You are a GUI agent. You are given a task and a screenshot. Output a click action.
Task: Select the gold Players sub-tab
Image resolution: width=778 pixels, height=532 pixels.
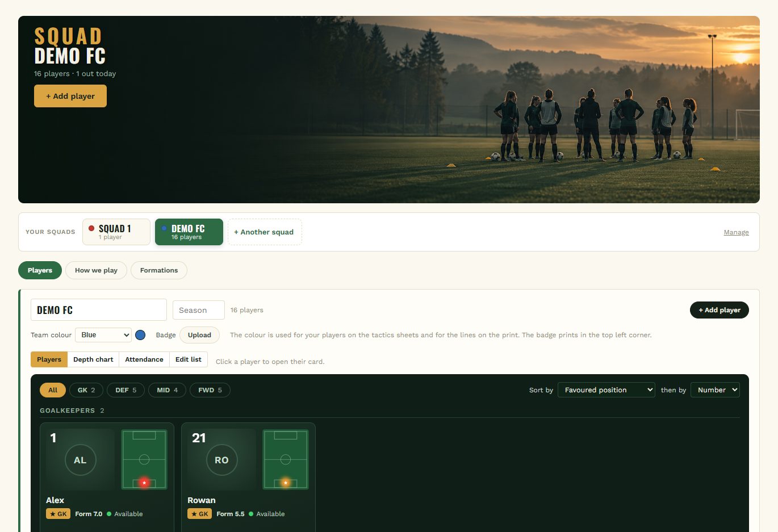point(49,359)
